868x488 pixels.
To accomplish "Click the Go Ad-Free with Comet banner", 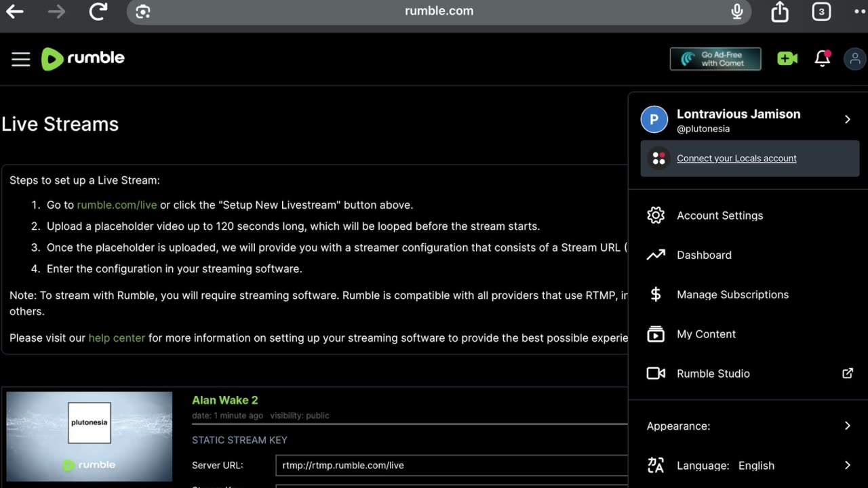I will [715, 59].
